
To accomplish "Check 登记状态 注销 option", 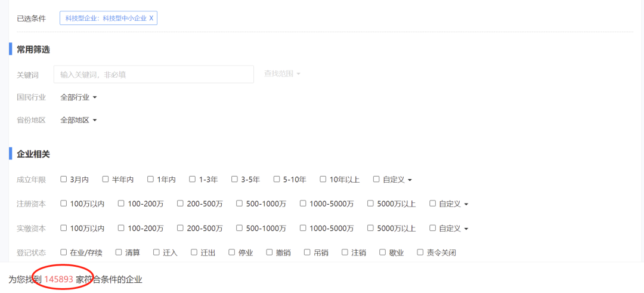I will pyautogui.click(x=345, y=252).
